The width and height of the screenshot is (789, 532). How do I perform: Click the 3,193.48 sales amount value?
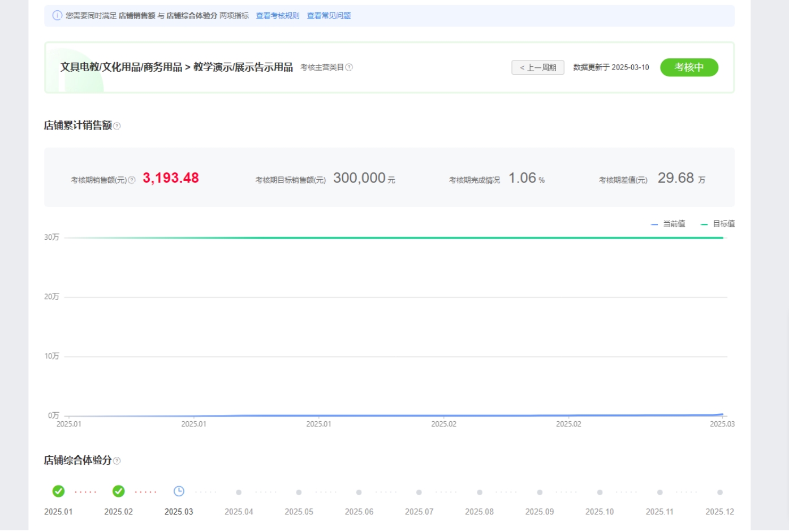click(171, 179)
